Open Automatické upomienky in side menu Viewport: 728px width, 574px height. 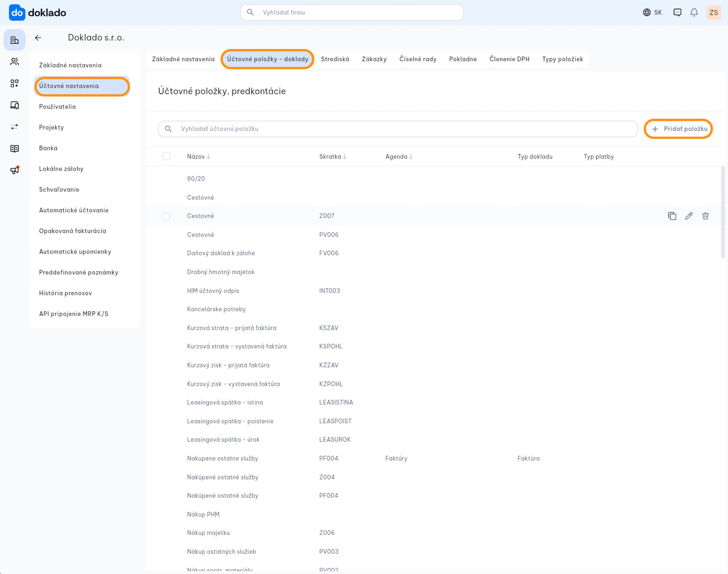82,252
